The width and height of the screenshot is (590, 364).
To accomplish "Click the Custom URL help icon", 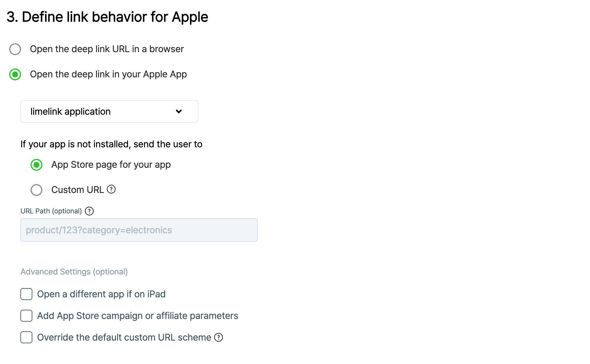I will (x=111, y=189).
